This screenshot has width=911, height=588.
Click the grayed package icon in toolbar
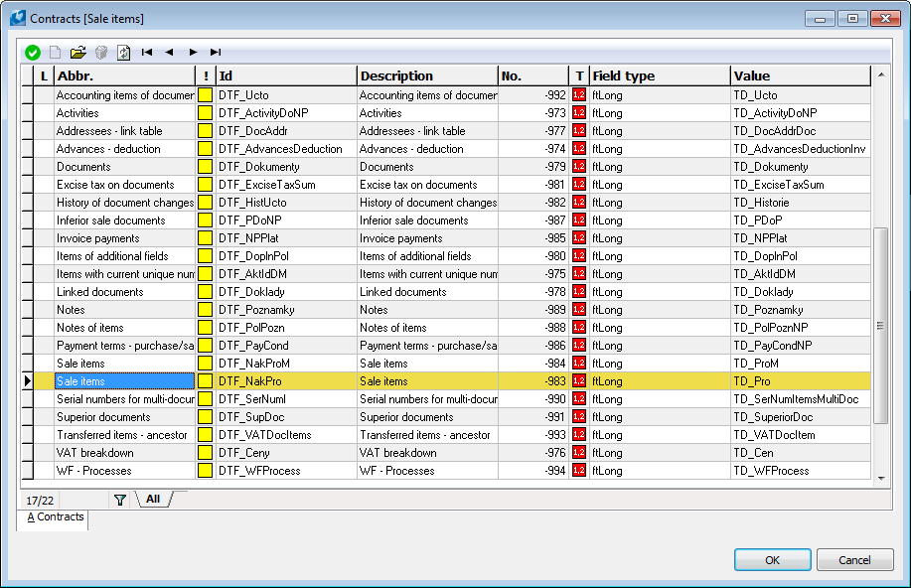[x=101, y=53]
